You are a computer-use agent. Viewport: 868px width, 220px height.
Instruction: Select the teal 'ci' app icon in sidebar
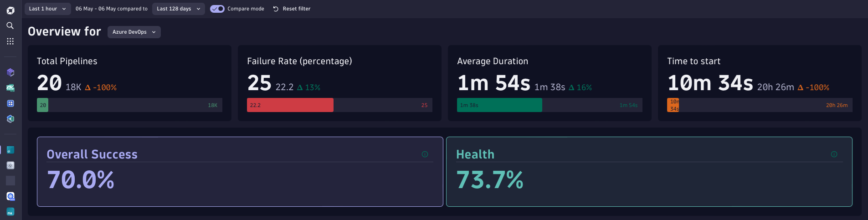[10, 150]
